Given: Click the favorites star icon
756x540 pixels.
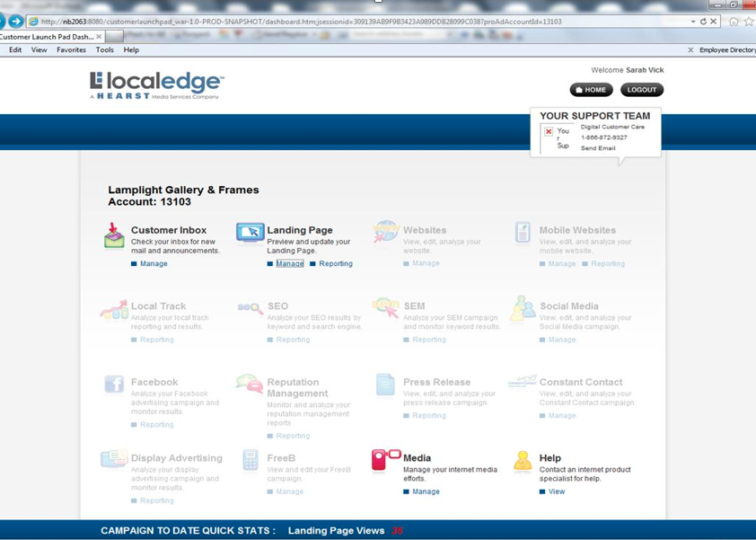Looking at the screenshot, I should pos(749,22).
